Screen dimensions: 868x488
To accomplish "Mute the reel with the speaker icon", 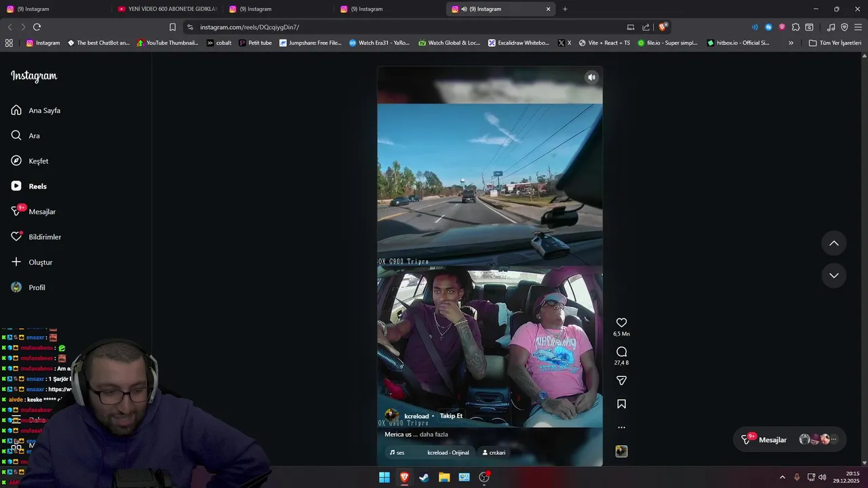I will [591, 77].
